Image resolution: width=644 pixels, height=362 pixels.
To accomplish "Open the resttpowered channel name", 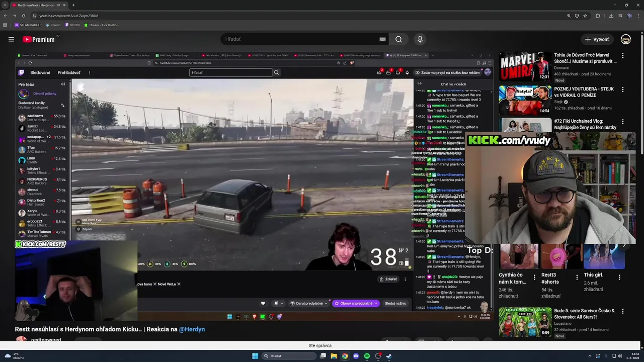I will tap(46, 340).
